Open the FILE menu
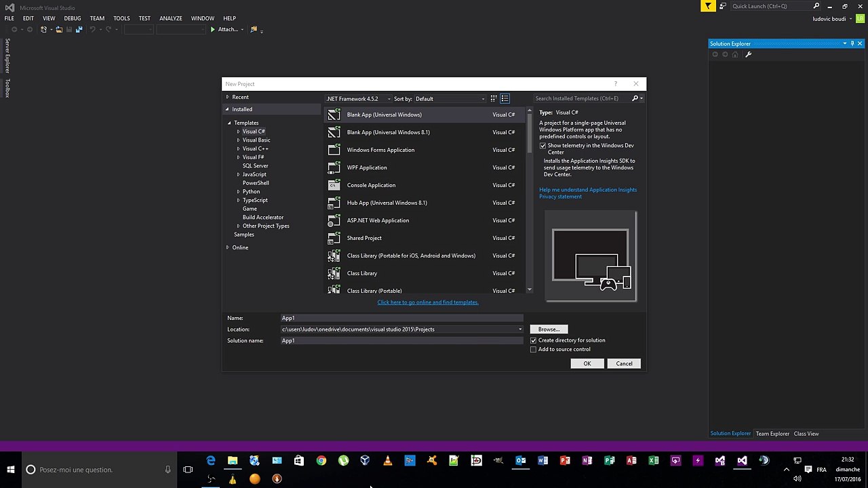 [9, 18]
